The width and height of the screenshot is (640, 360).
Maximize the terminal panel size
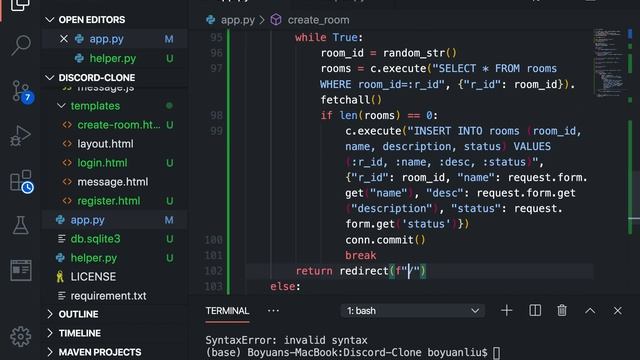(x=590, y=311)
